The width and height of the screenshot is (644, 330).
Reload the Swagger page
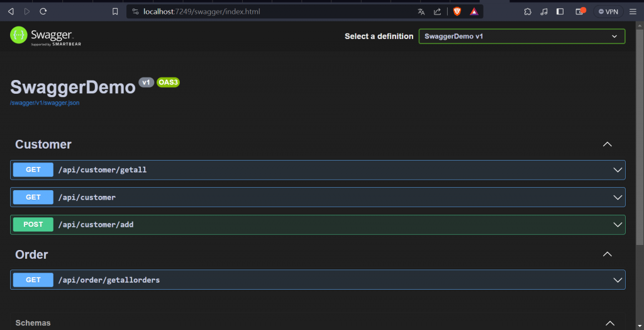(43, 11)
